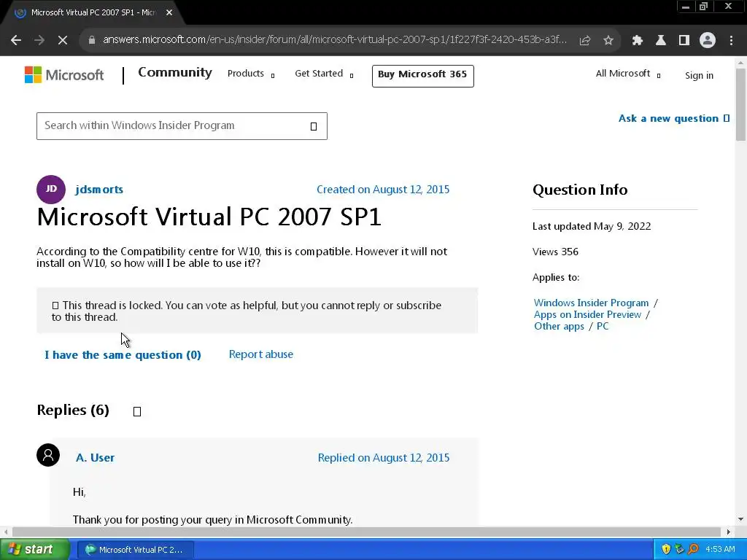Screen dimensions: 747x560
Task: Click the Question Info heading
Action: click(x=580, y=190)
